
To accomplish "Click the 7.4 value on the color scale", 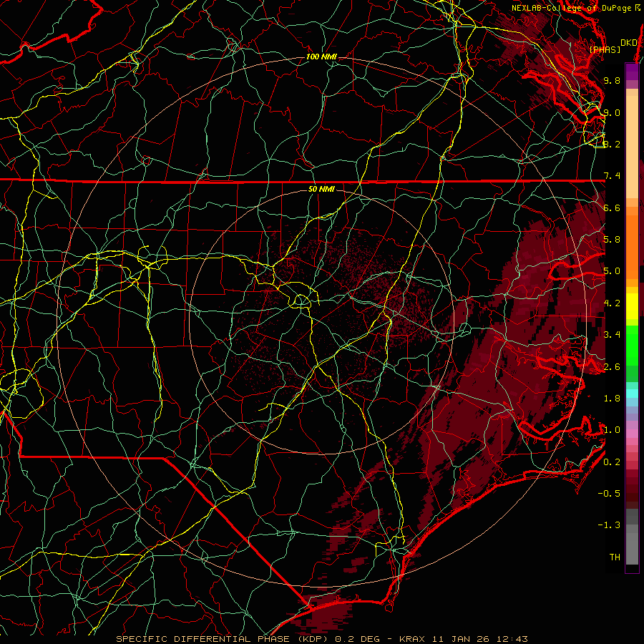I will pos(612,176).
